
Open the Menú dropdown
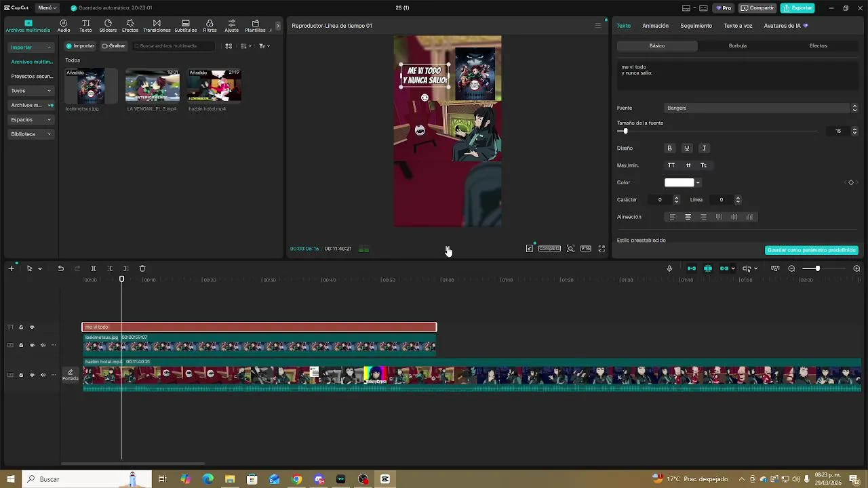coord(47,8)
